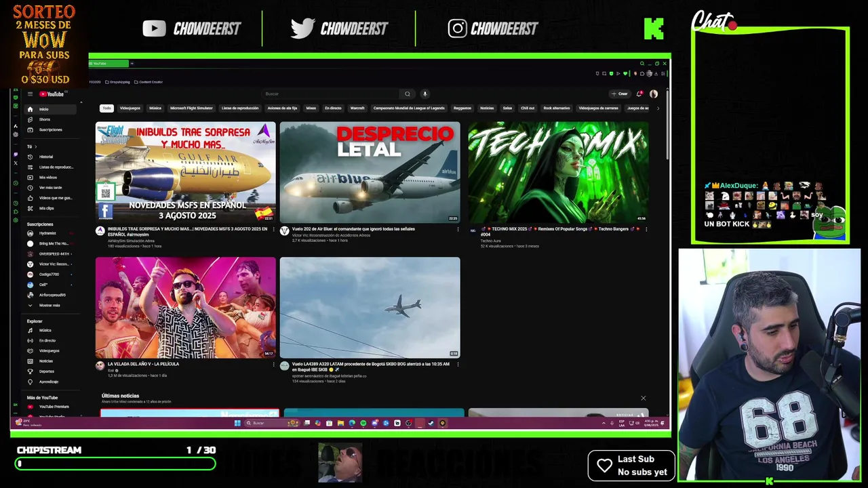Open the YouTube account avatar menu
868x488 pixels.
click(x=654, y=94)
